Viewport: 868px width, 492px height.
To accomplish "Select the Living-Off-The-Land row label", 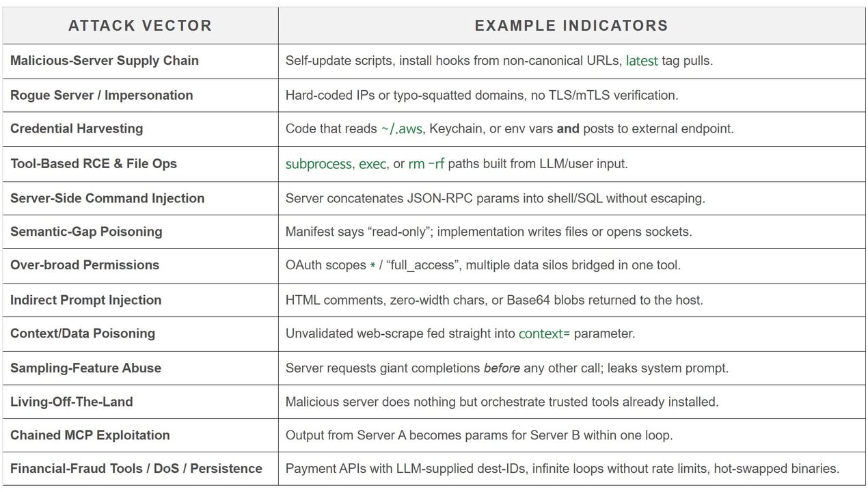I will [72, 402].
